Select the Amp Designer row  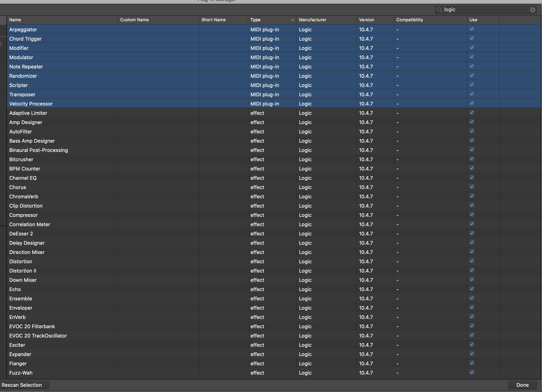tap(26, 122)
